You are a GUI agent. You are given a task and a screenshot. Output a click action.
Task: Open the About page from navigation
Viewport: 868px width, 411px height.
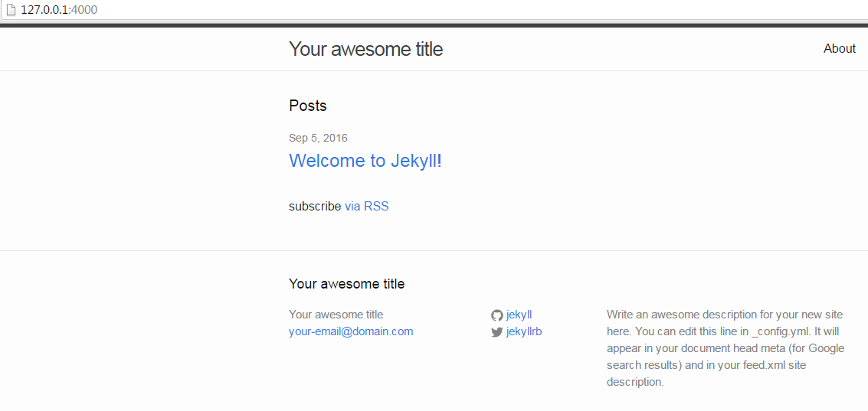click(x=839, y=48)
